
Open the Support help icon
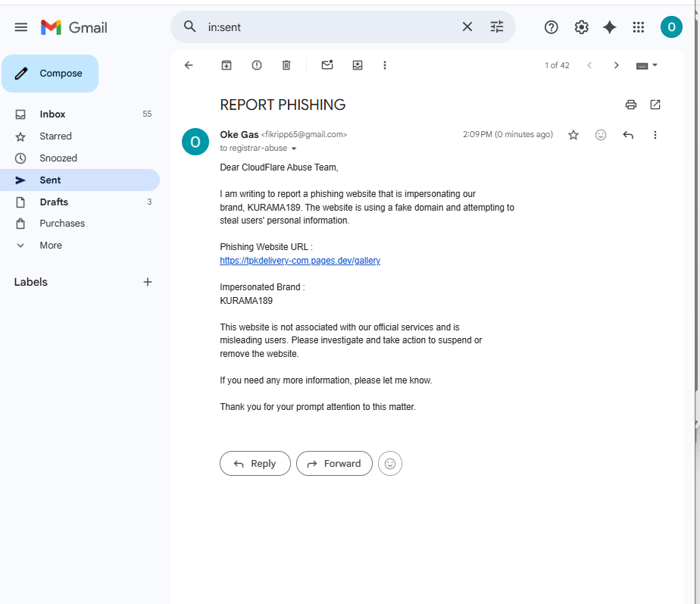(552, 27)
